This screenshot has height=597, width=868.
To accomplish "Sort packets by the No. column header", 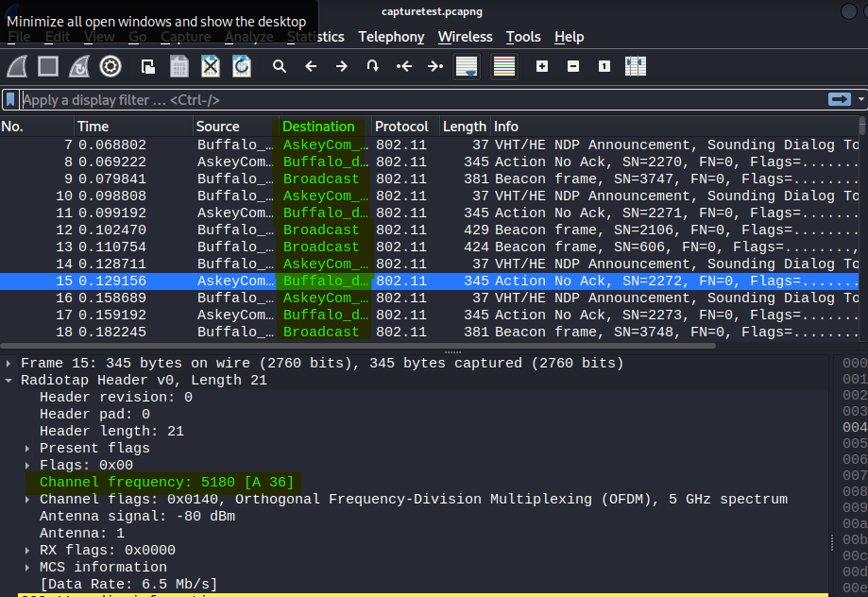I will click(37, 127).
